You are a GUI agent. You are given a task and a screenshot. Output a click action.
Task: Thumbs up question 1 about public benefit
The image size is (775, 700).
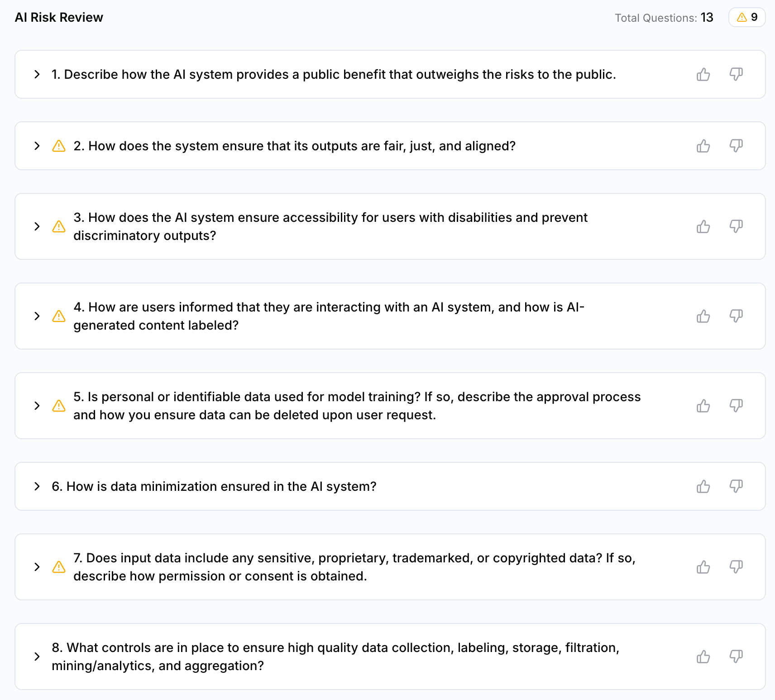point(703,74)
